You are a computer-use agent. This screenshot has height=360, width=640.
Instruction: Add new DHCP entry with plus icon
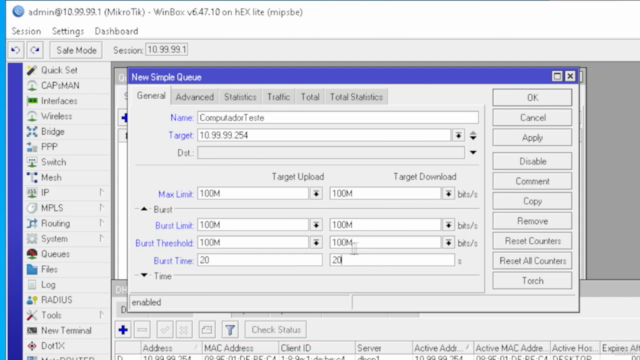[x=123, y=330]
